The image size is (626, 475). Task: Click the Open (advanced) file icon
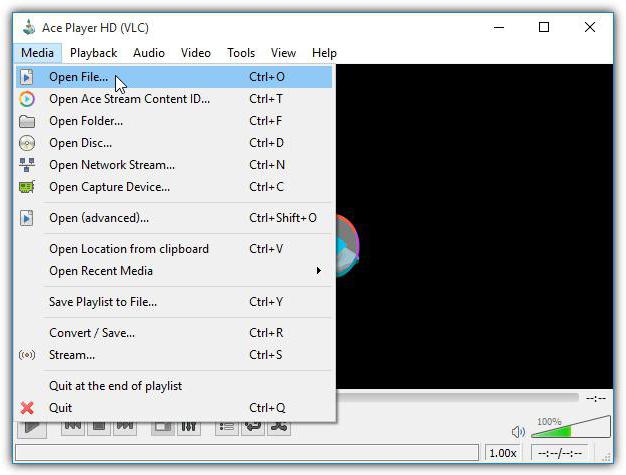[27, 218]
